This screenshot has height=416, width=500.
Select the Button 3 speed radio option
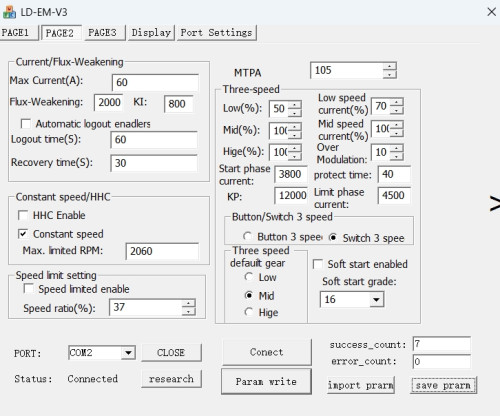(x=247, y=236)
